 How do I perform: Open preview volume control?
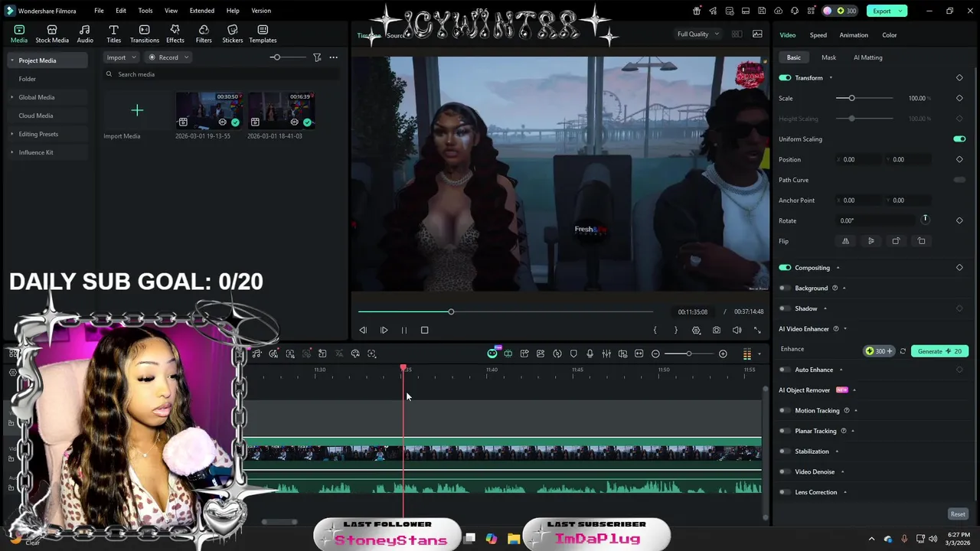coord(737,330)
